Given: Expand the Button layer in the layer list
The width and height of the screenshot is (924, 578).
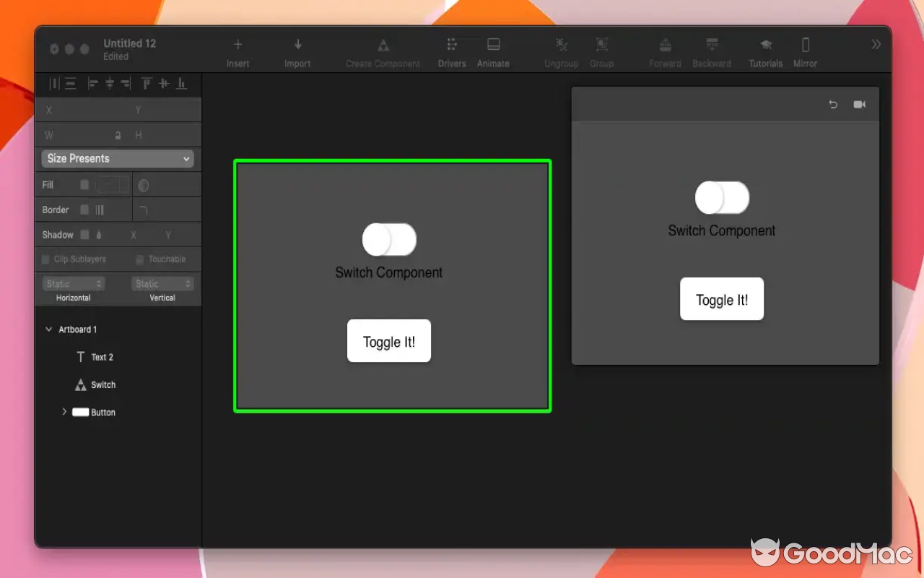Looking at the screenshot, I should tap(65, 412).
